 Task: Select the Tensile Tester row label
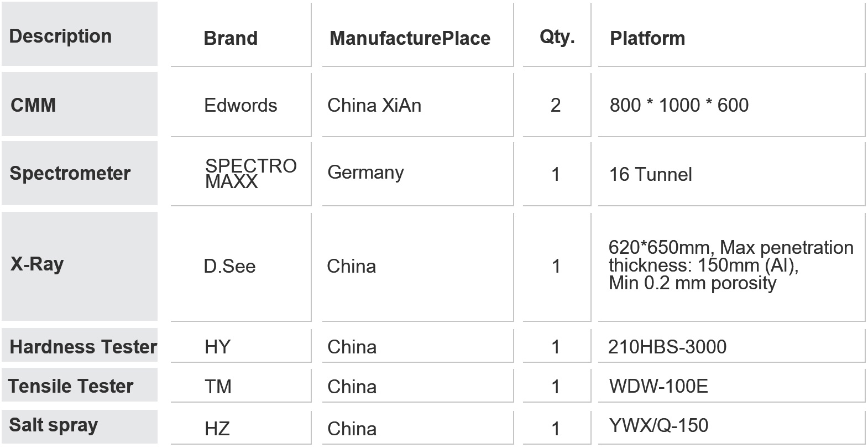[x=71, y=386]
